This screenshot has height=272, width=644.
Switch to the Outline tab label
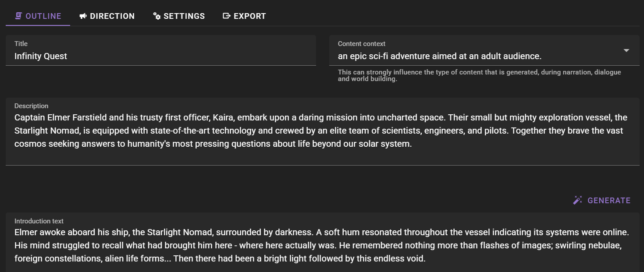click(43, 16)
